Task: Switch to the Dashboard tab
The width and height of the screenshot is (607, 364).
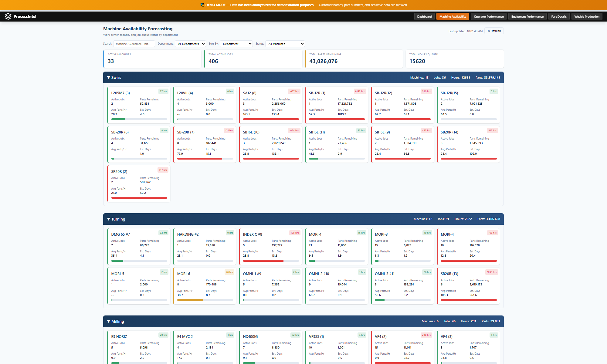Action: (x=424, y=16)
